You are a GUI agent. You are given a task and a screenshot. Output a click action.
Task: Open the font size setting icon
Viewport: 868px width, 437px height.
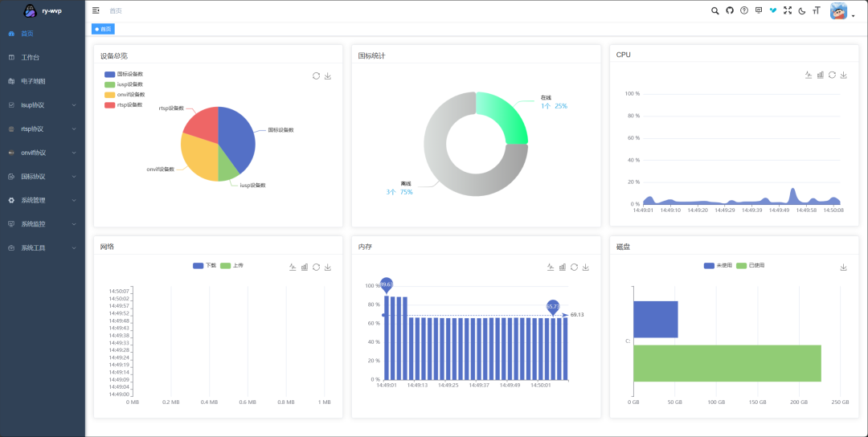pos(817,10)
